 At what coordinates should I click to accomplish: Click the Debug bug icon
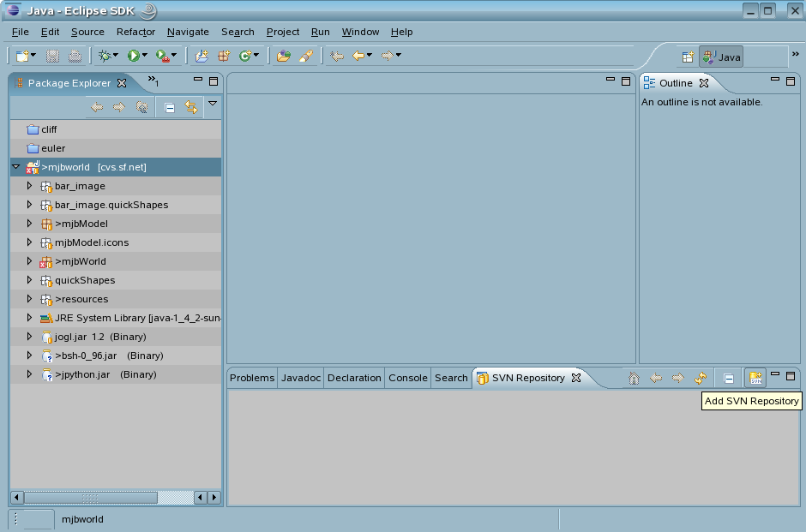pos(105,56)
